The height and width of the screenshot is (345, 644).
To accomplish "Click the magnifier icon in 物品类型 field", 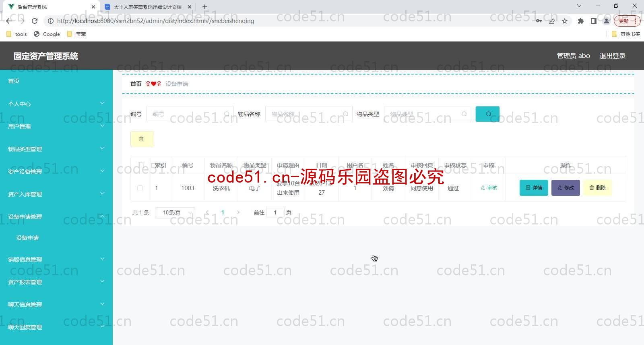I will pyautogui.click(x=464, y=114).
